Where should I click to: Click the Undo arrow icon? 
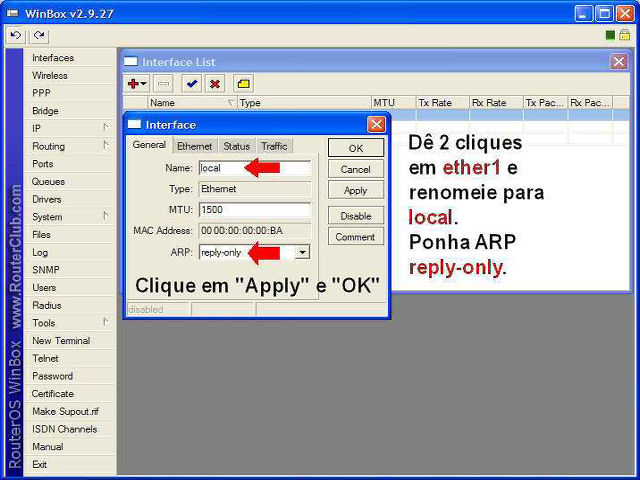tap(16, 36)
